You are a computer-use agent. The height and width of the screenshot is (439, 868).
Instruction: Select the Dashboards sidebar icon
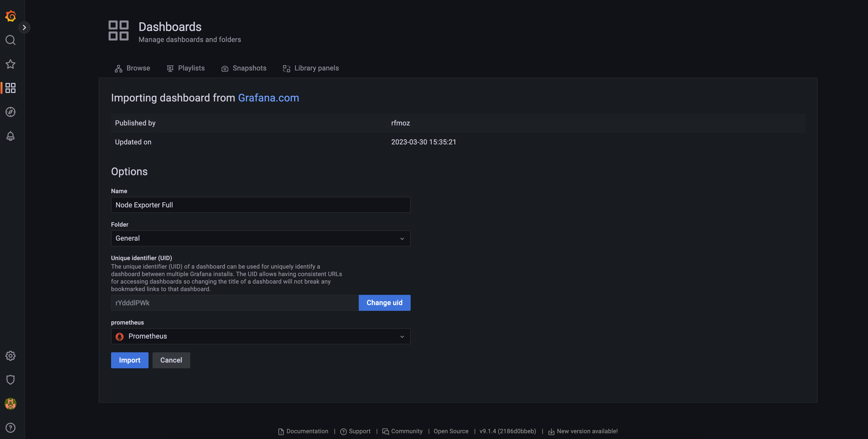tap(10, 88)
